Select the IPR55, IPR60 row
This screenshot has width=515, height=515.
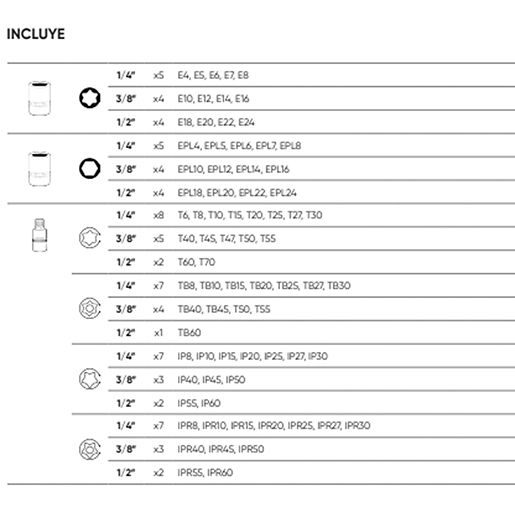click(x=311, y=472)
